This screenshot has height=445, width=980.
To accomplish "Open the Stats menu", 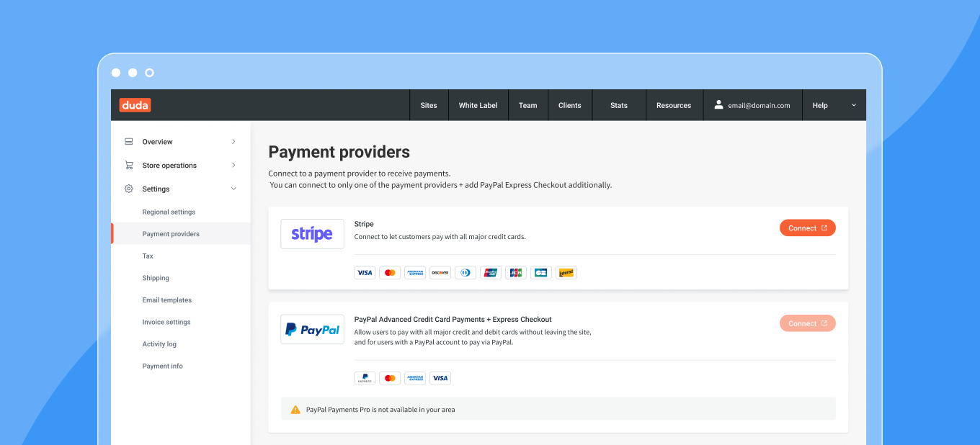I will pyautogui.click(x=619, y=105).
